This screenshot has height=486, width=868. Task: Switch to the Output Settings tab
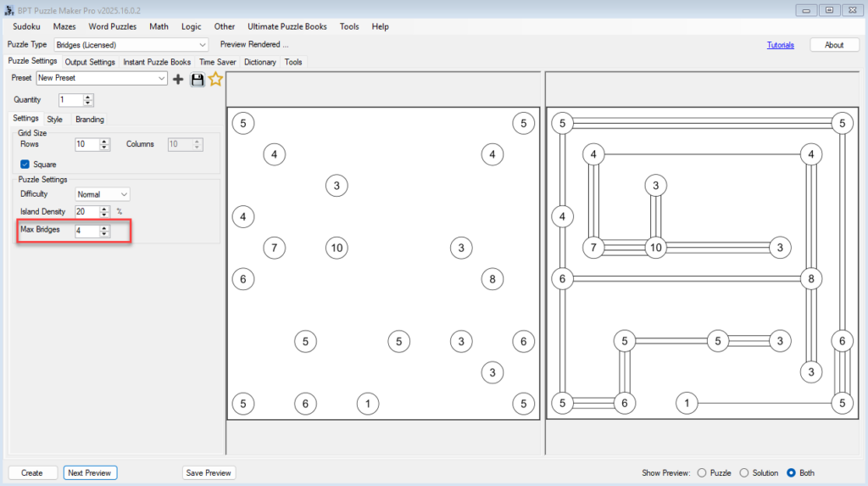pos(90,62)
